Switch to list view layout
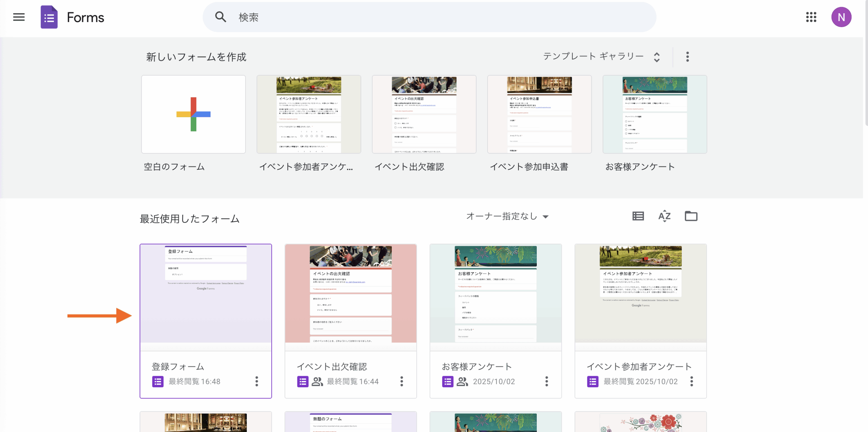 coord(638,216)
